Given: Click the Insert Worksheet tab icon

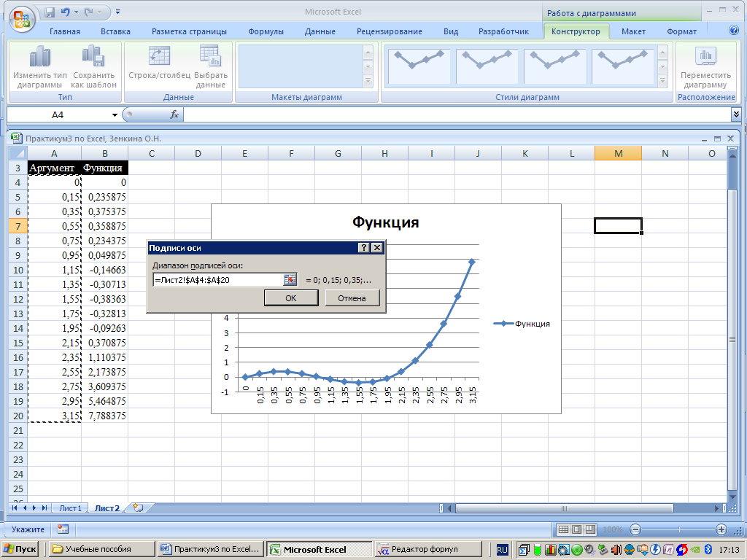Looking at the screenshot, I should point(138,507).
